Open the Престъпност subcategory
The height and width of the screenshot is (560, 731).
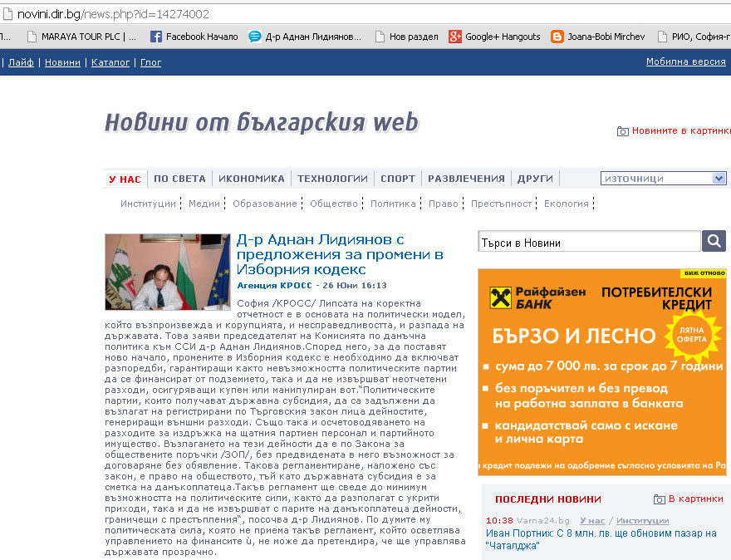[x=501, y=204]
